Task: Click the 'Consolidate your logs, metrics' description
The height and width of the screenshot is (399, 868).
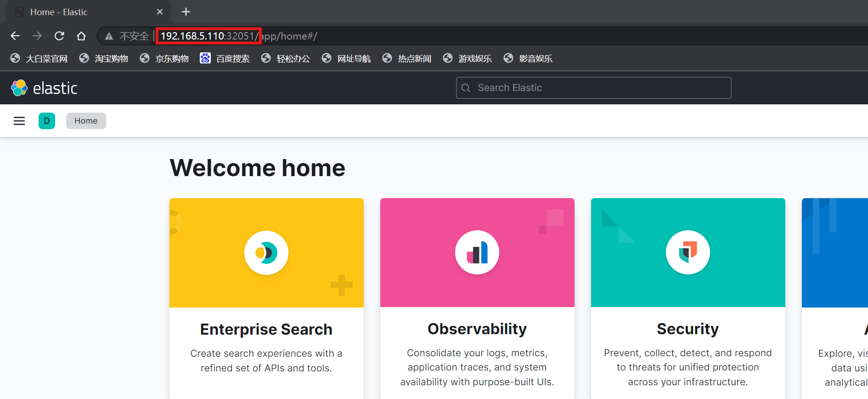Action: (477, 367)
